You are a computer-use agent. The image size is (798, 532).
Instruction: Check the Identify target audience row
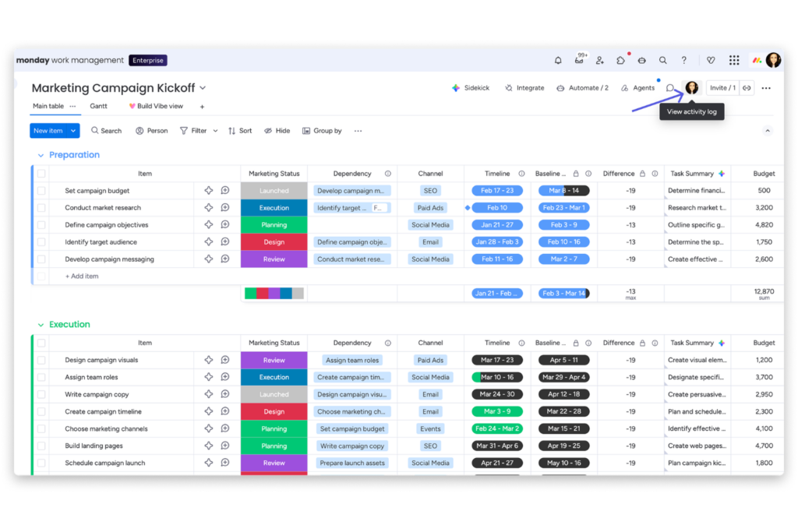[41, 242]
